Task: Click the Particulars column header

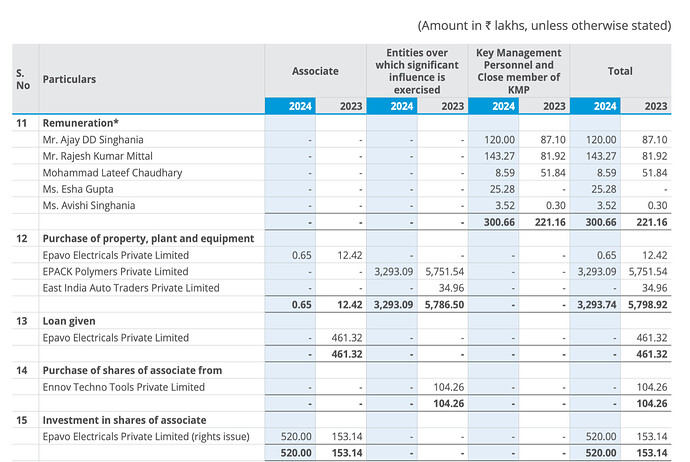Action: click(69, 78)
